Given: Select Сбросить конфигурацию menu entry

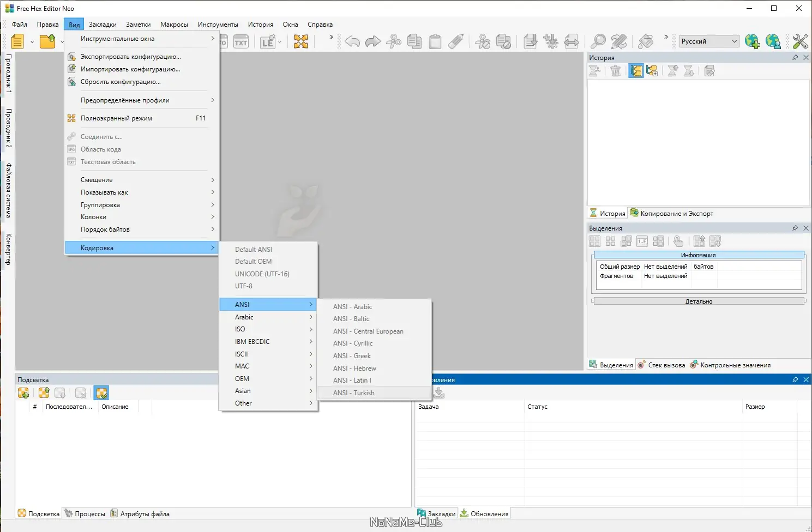Looking at the screenshot, I should 142,82.
